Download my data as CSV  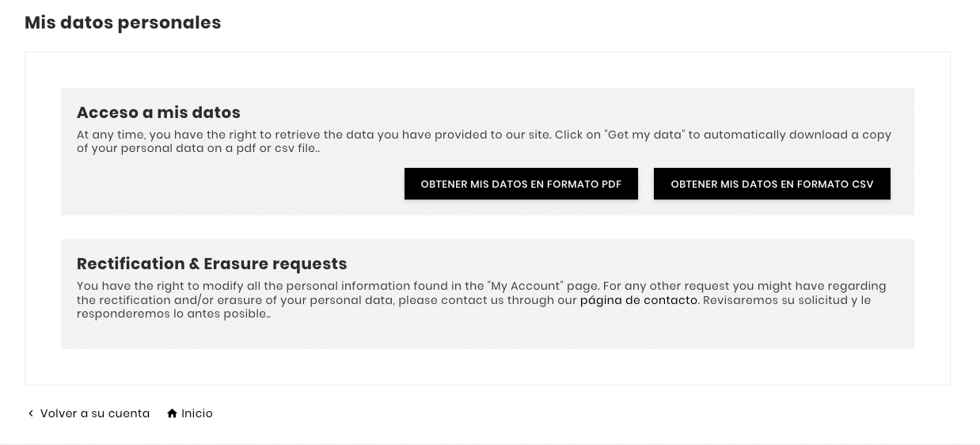pyautogui.click(x=772, y=184)
